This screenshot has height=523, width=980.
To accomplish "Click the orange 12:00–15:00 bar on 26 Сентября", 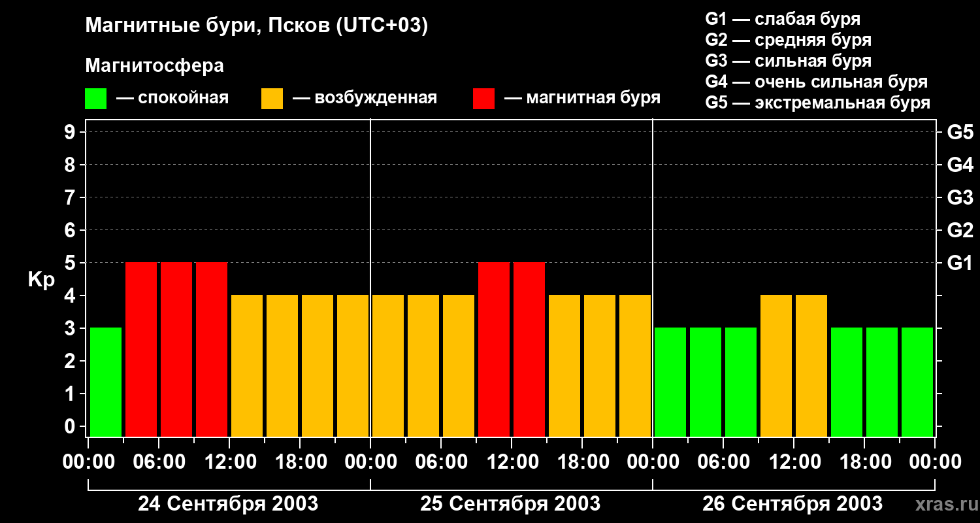I will click(x=811, y=366).
